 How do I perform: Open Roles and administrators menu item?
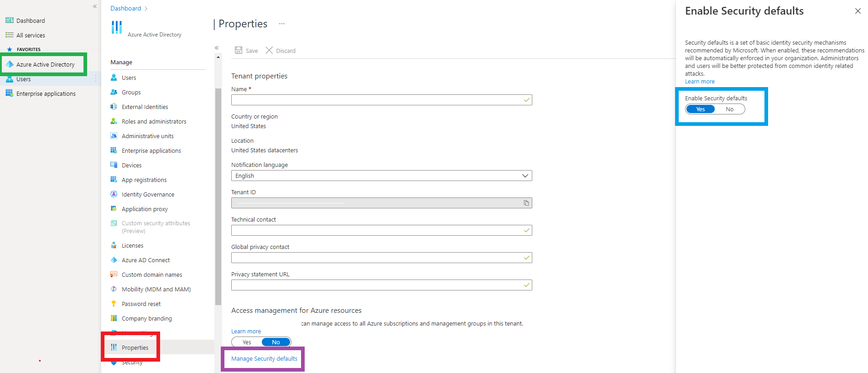click(x=154, y=121)
